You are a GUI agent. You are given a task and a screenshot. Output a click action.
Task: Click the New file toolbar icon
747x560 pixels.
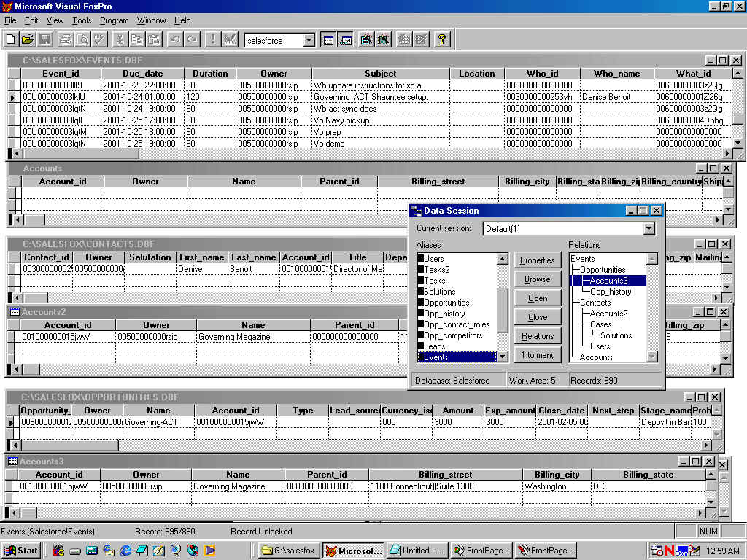point(11,40)
